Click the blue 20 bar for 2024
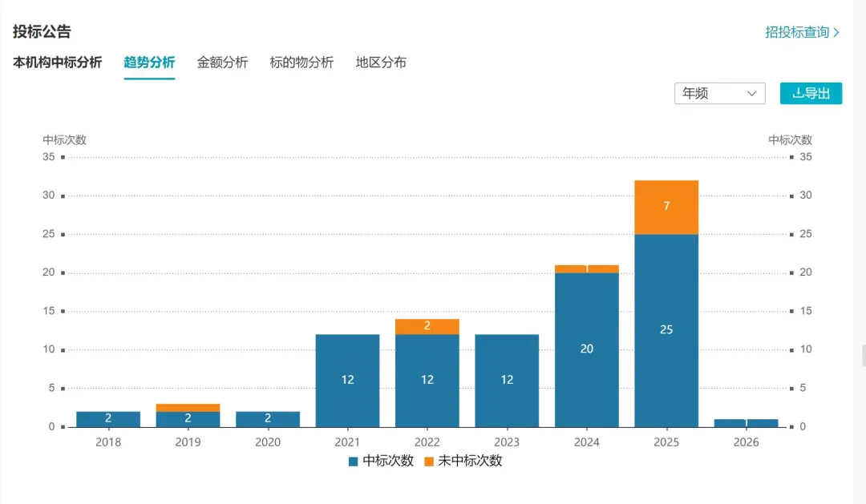The image size is (866, 504). click(586, 350)
